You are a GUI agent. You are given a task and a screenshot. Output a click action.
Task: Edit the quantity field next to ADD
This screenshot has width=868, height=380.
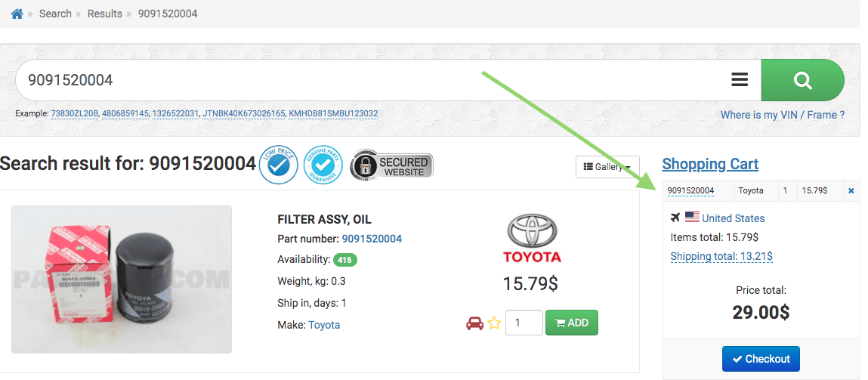[x=524, y=323]
